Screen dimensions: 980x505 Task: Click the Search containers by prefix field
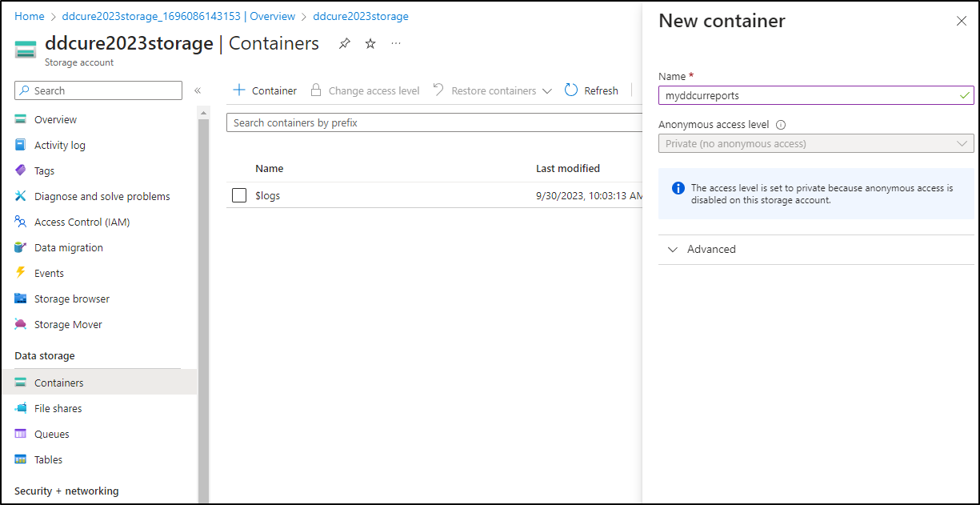[x=435, y=122]
